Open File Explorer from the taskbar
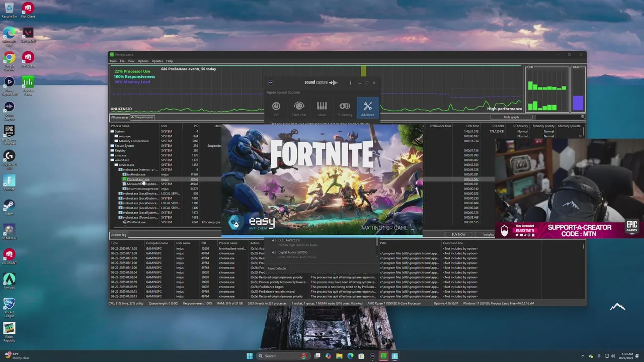The image size is (644, 362). [339, 356]
